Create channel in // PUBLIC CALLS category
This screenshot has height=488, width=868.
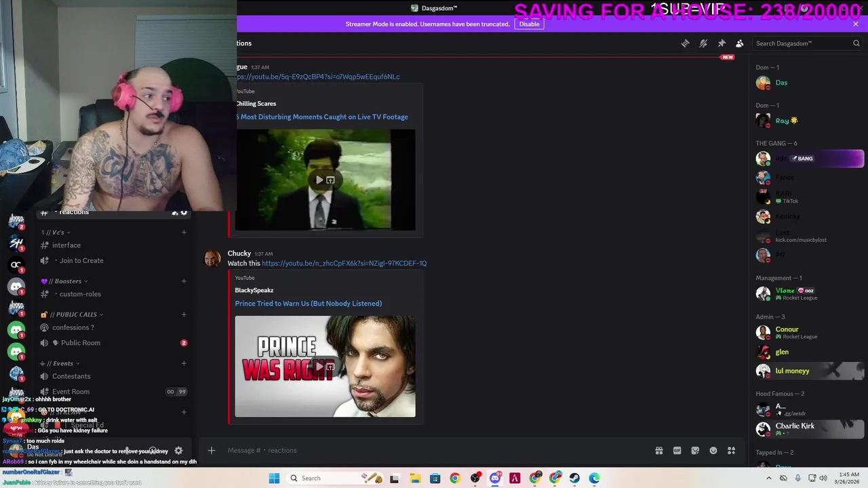click(x=184, y=314)
